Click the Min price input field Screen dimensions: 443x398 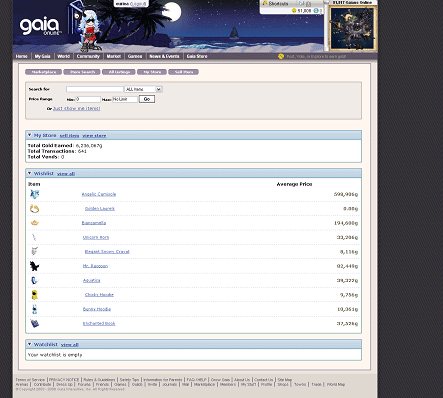pos(88,99)
